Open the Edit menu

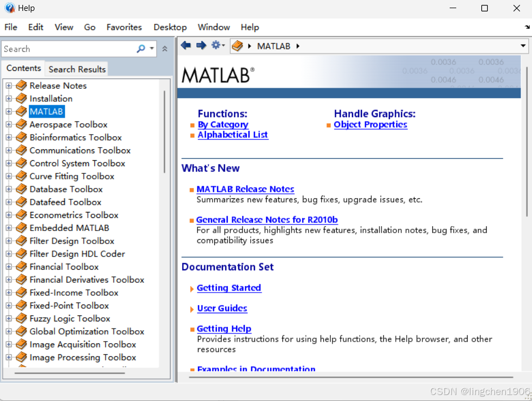[35, 27]
